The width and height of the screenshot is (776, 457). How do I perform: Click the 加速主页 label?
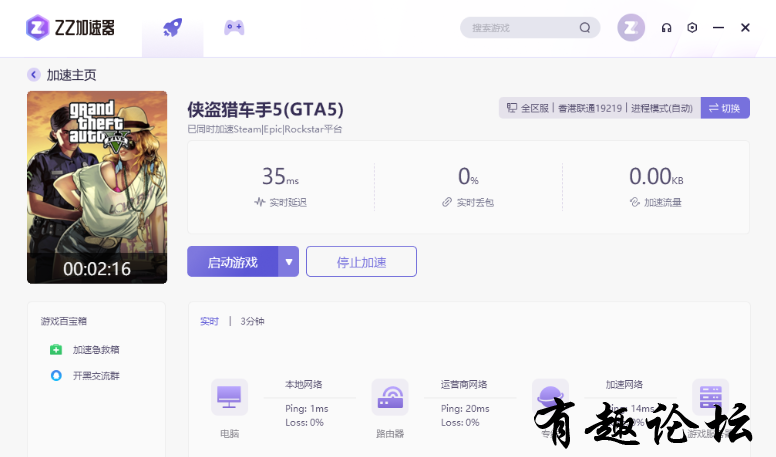[x=71, y=75]
